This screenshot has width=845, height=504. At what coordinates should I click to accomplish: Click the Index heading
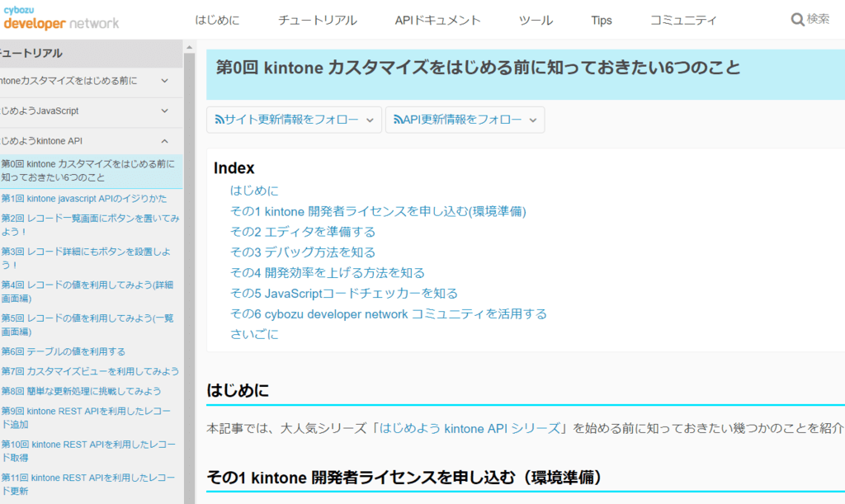pos(234,168)
